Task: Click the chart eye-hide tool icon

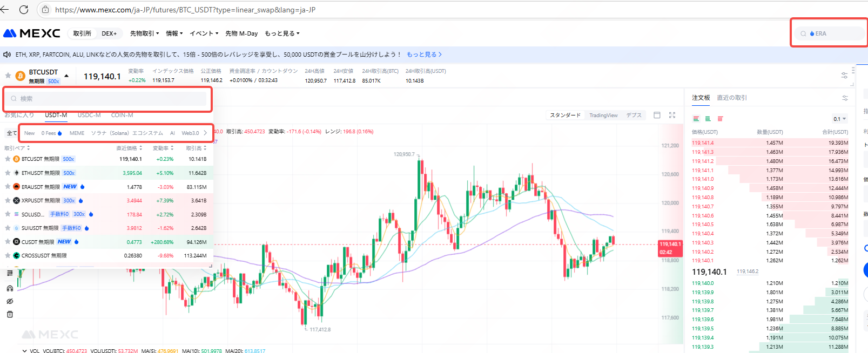Action: click(x=10, y=301)
